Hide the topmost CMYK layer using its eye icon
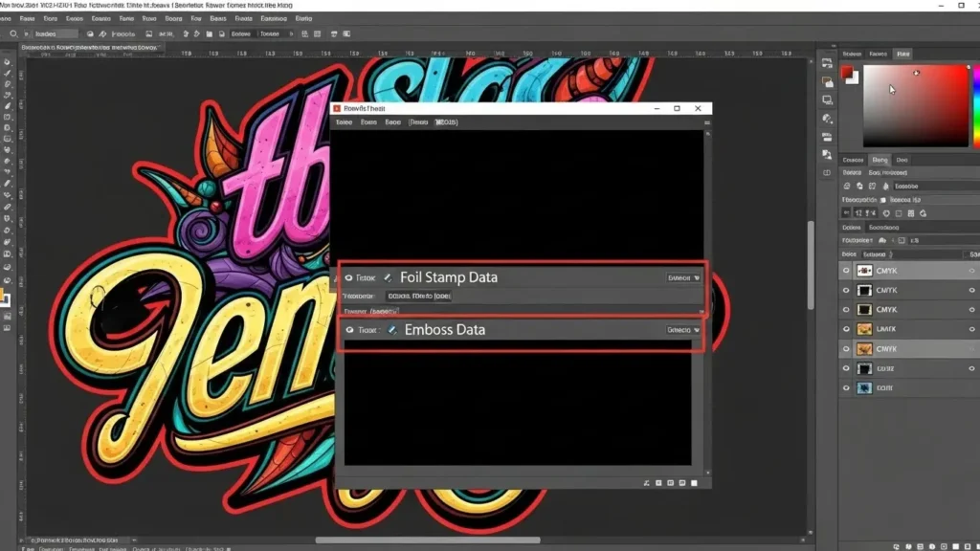 pyautogui.click(x=846, y=272)
